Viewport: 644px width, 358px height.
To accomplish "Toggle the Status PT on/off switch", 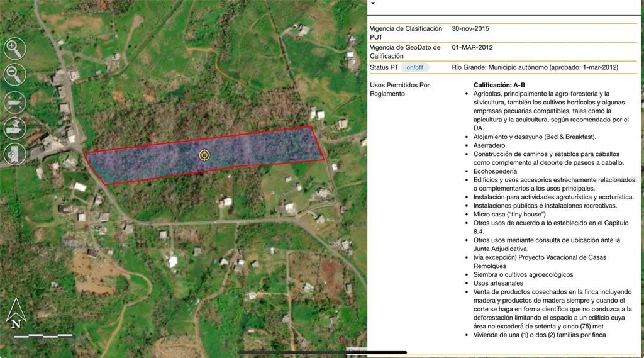I will tap(414, 67).
